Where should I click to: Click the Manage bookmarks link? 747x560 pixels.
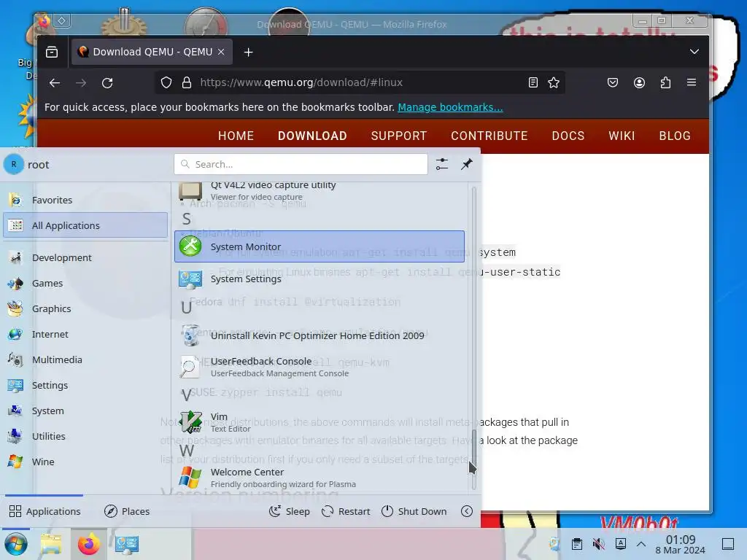pyautogui.click(x=450, y=107)
